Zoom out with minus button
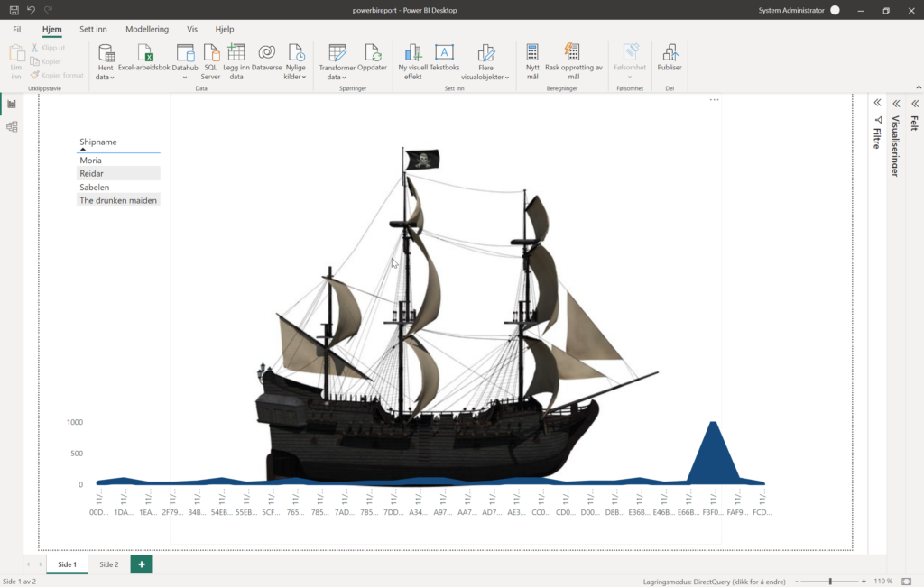 [x=797, y=582]
